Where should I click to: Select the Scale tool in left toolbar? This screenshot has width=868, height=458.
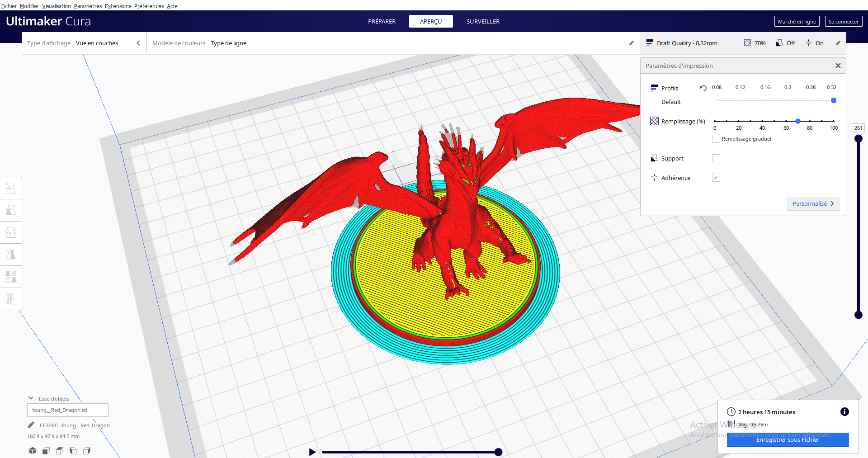point(11,210)
